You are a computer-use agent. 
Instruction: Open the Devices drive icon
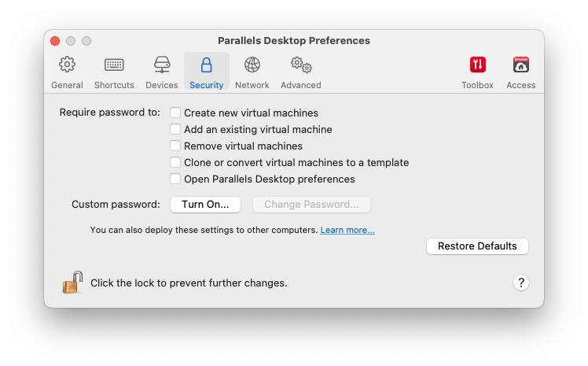click(x=162, y=65)
